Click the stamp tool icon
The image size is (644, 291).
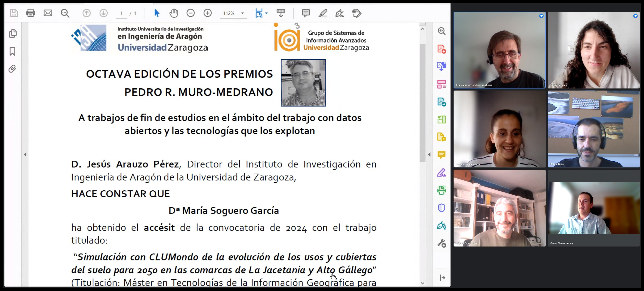coord(357,13)
